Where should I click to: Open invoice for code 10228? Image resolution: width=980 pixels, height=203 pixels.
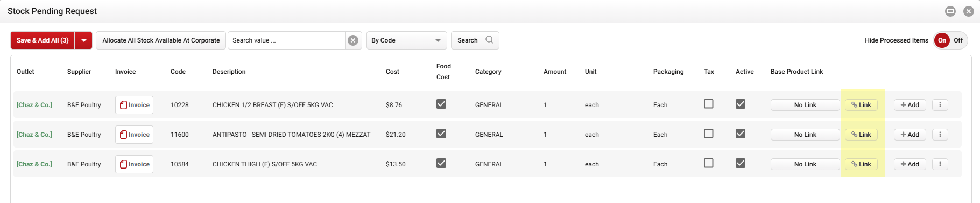coord(134,105)
